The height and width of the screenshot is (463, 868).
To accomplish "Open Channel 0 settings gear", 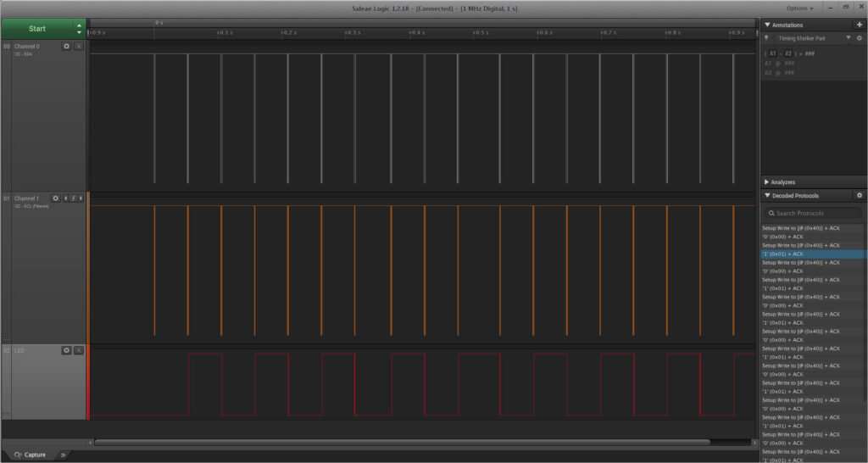I will click(x=66, y=47).
